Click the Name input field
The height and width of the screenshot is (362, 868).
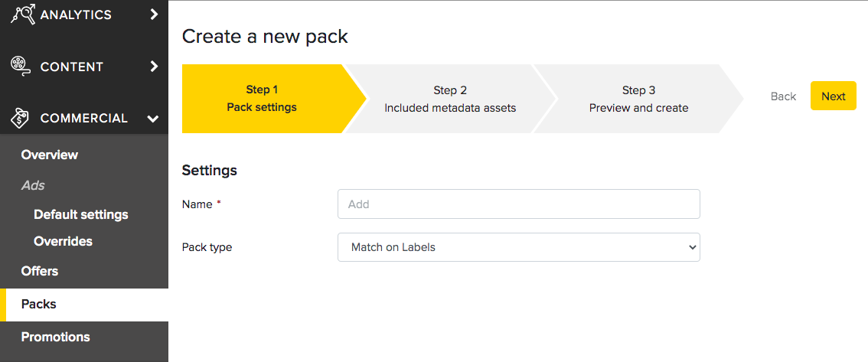click(x=519, y=204)
